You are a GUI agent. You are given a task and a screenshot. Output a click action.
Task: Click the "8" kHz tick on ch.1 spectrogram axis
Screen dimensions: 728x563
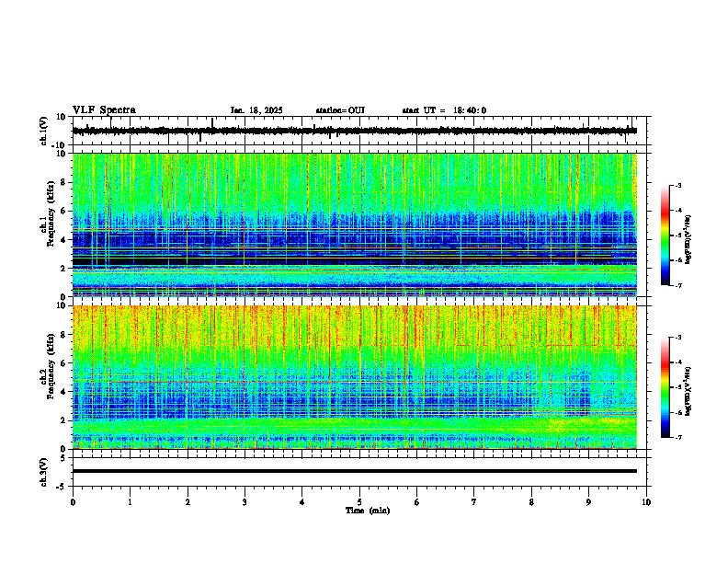[64, 182]
